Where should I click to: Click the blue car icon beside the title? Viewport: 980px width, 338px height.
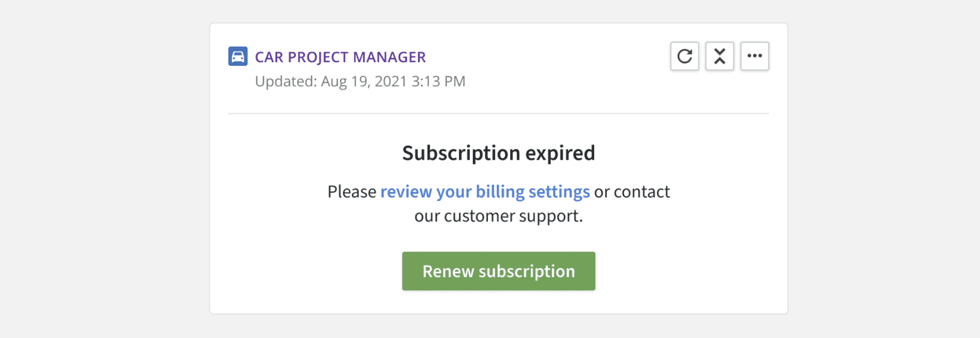pyautogui.click(x=238, y=57)
